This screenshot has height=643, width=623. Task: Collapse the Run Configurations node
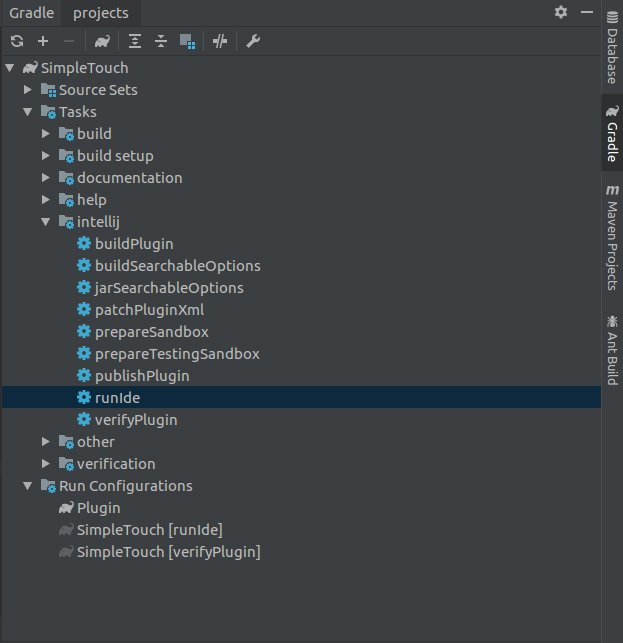click(27, 486)
